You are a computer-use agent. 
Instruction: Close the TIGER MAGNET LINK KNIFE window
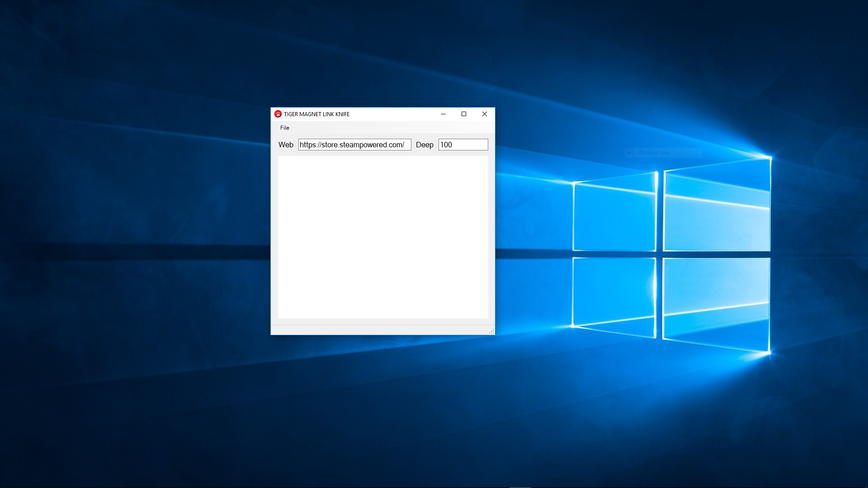pyautogui.click(x=485, y=114)
